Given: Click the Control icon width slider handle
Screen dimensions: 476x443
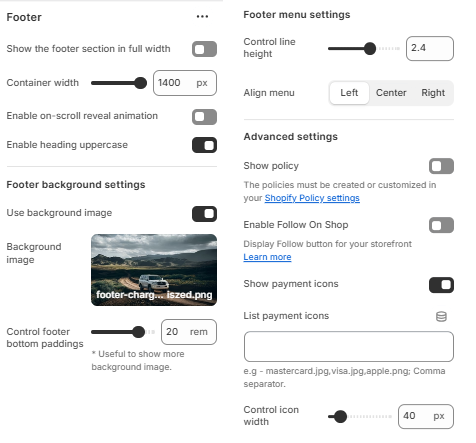Looking at the screenshot, I should point(340,416).
